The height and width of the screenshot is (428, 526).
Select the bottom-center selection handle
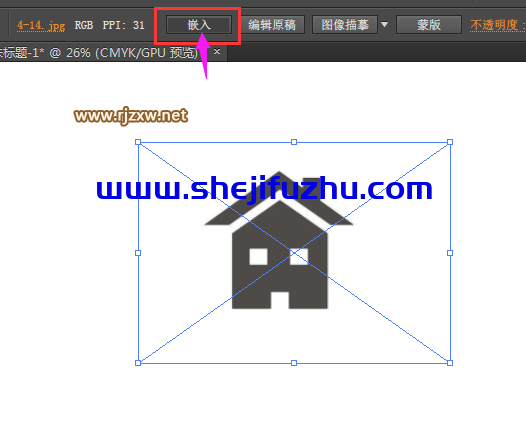click(294, 363)
